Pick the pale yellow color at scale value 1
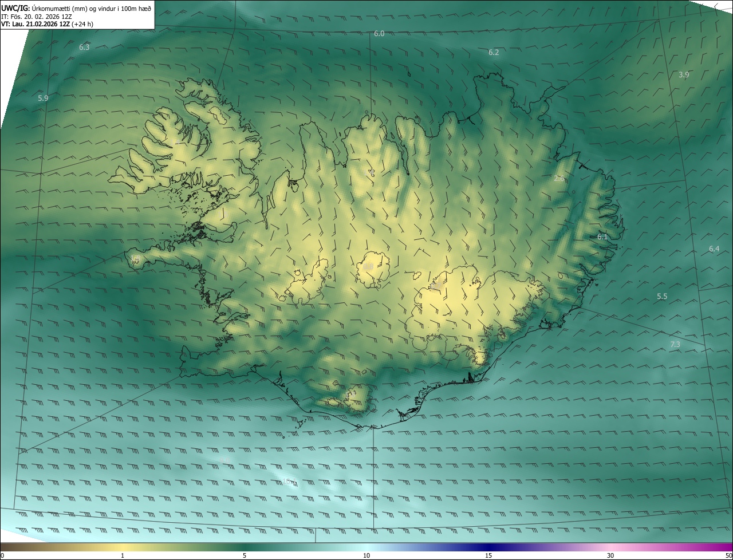This screenshot has width=733, height=560. pos(123,547)
